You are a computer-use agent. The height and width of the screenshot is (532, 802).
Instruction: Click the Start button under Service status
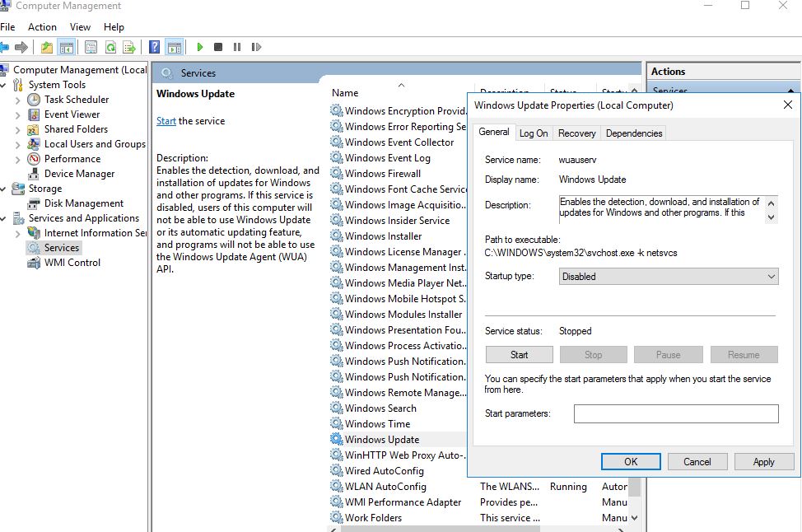[x=519, y=355]
